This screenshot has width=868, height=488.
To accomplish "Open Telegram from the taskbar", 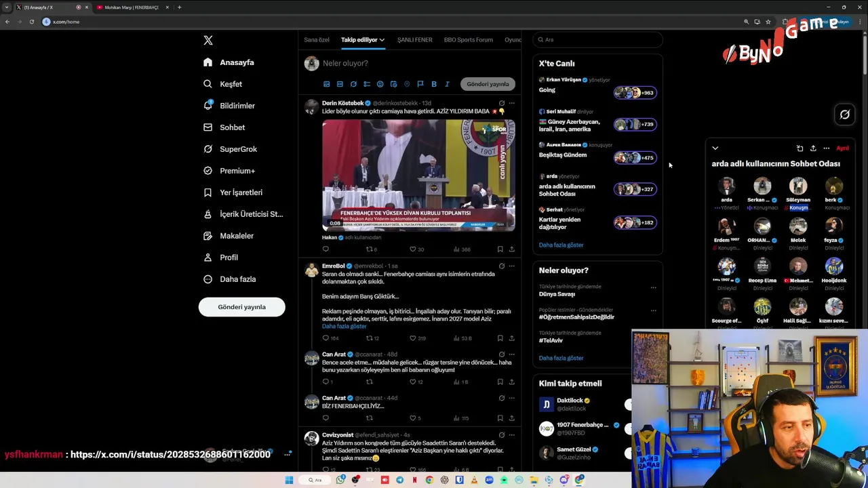I will tap(399, 480).
